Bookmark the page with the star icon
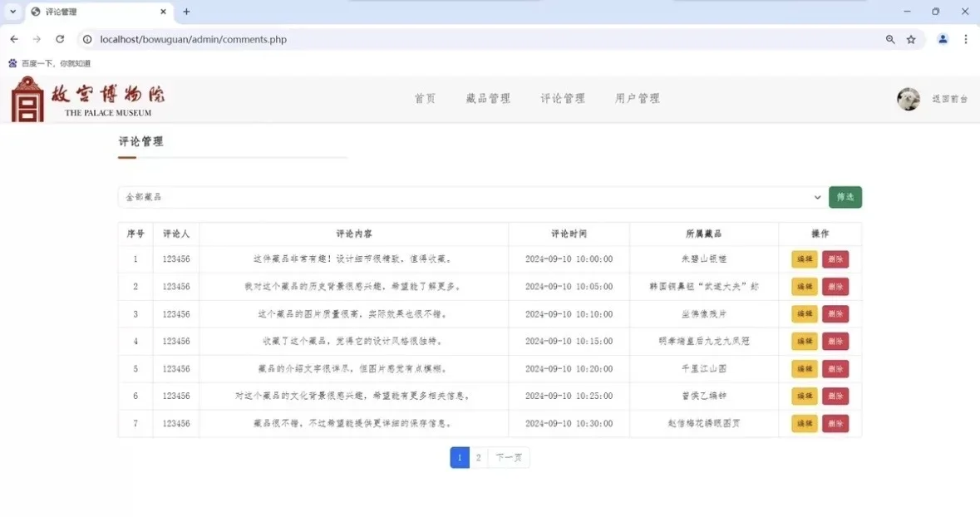The height and width of the screenshot is (517, 980). point(912,39)
